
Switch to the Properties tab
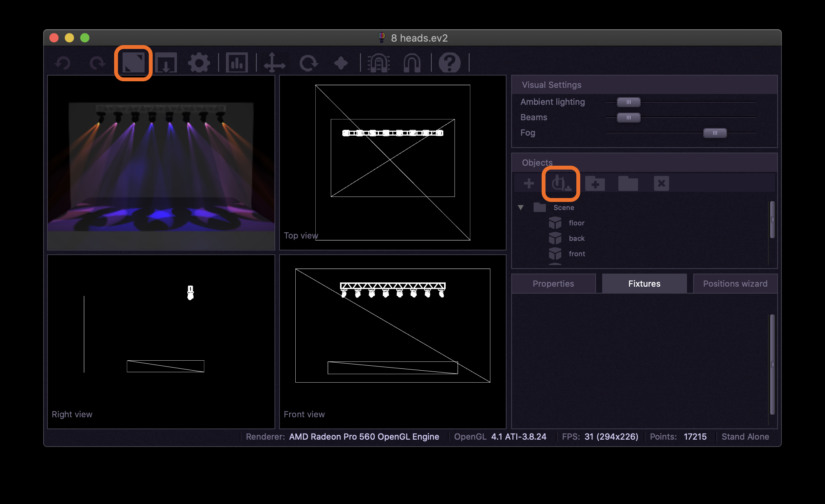pos(553,284)
